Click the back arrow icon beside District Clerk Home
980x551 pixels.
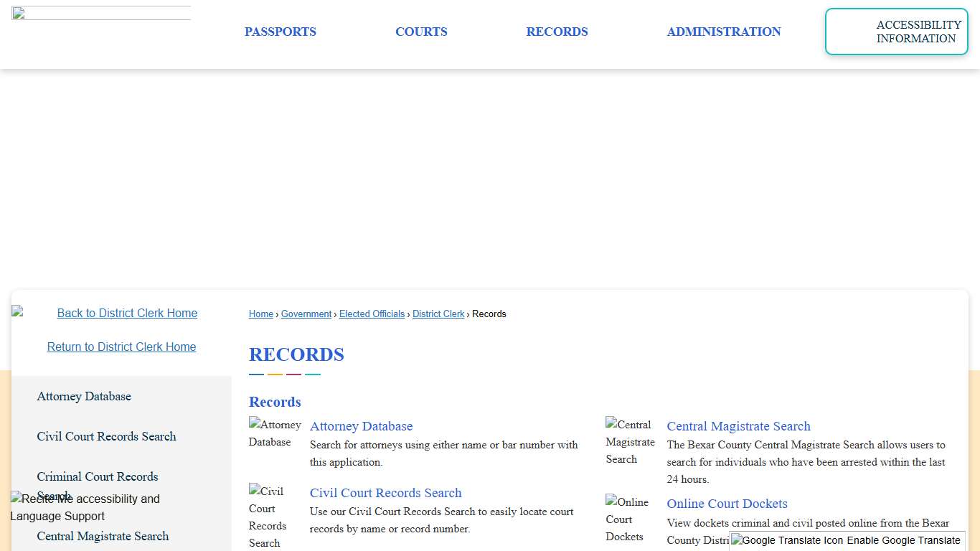(18, 311)
